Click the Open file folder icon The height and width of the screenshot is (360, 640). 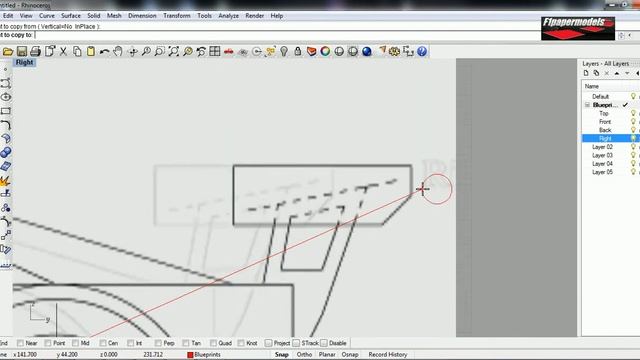pyautogui.click(x=8, y=51)
